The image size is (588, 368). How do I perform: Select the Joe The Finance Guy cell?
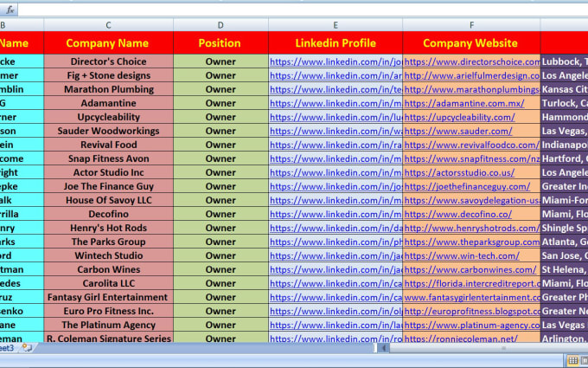click(x=108, y=187)
